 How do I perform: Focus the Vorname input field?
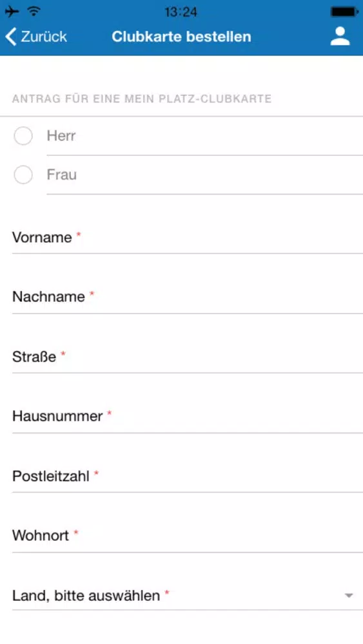(188, 238)
